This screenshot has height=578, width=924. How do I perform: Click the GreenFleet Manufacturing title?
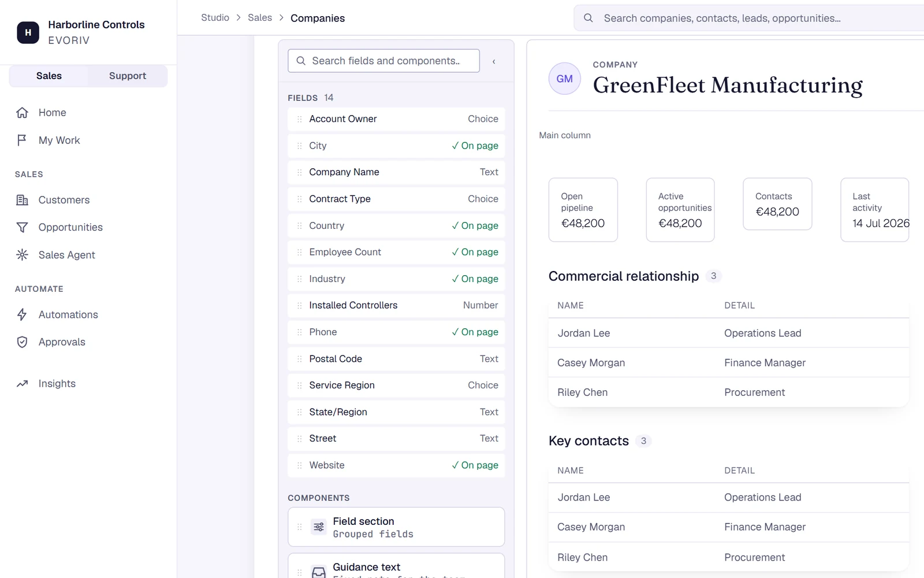(x=728, y=85)
